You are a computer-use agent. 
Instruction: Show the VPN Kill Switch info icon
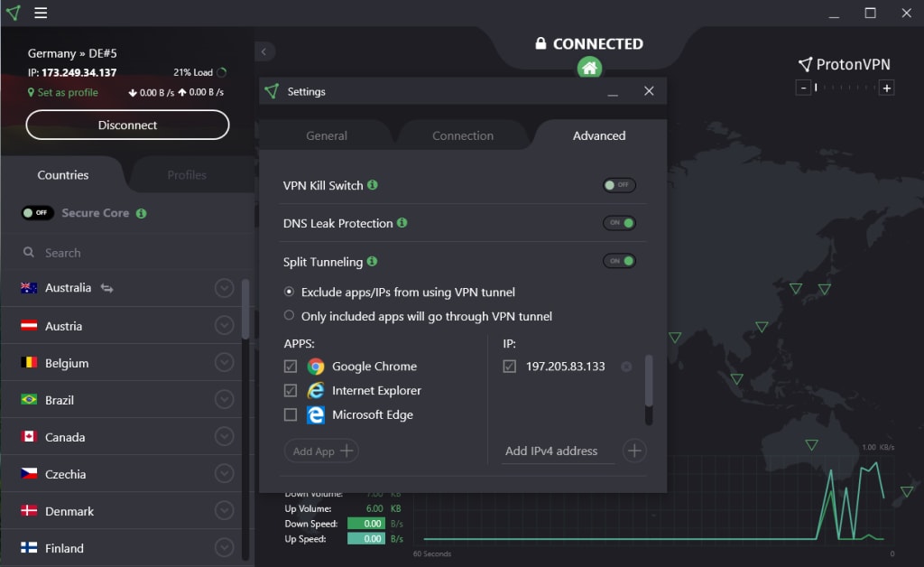pyautogui.click(x=373, y=185)
